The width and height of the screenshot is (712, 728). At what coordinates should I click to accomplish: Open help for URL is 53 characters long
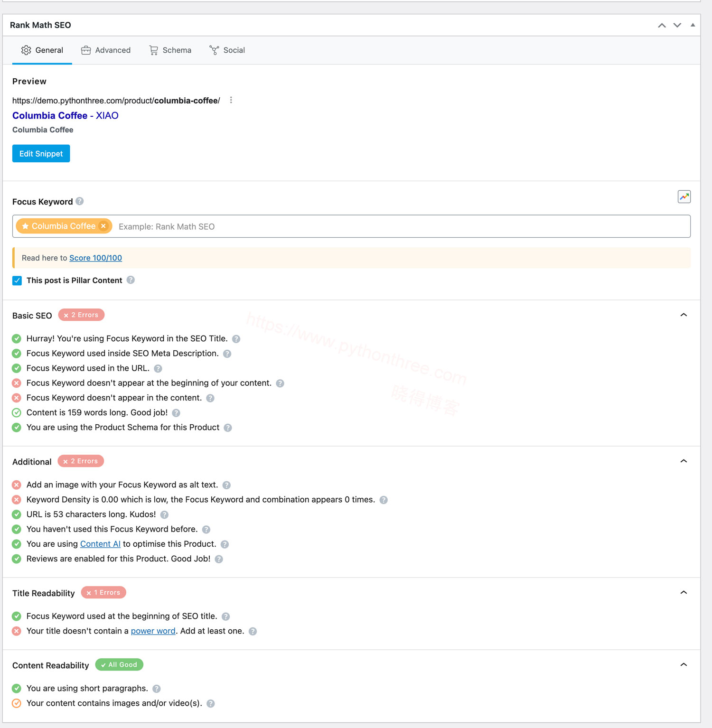pos(164,514)
